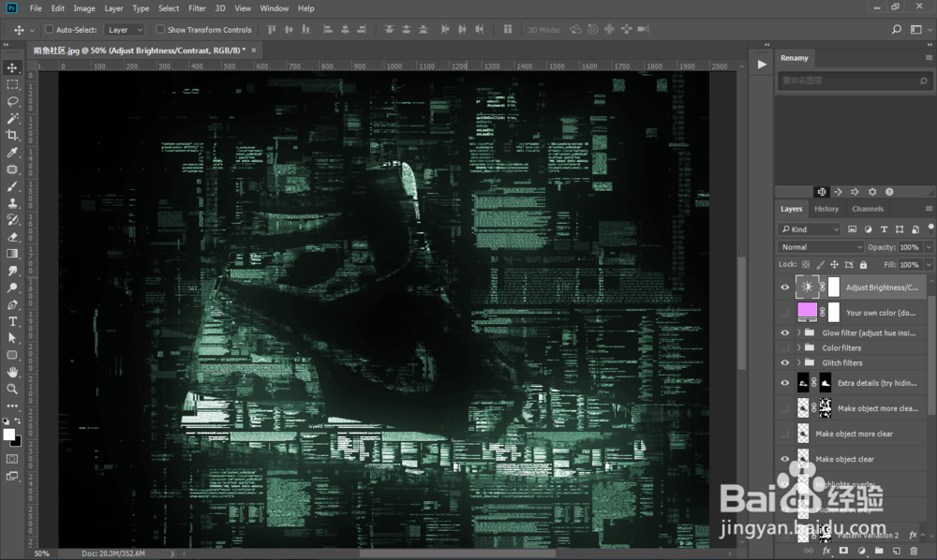
Task: Select the Lasso tool
Action: pos(12,101)
